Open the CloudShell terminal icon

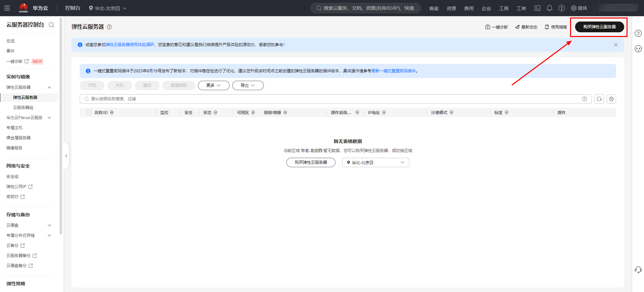(x=537, y=8)
